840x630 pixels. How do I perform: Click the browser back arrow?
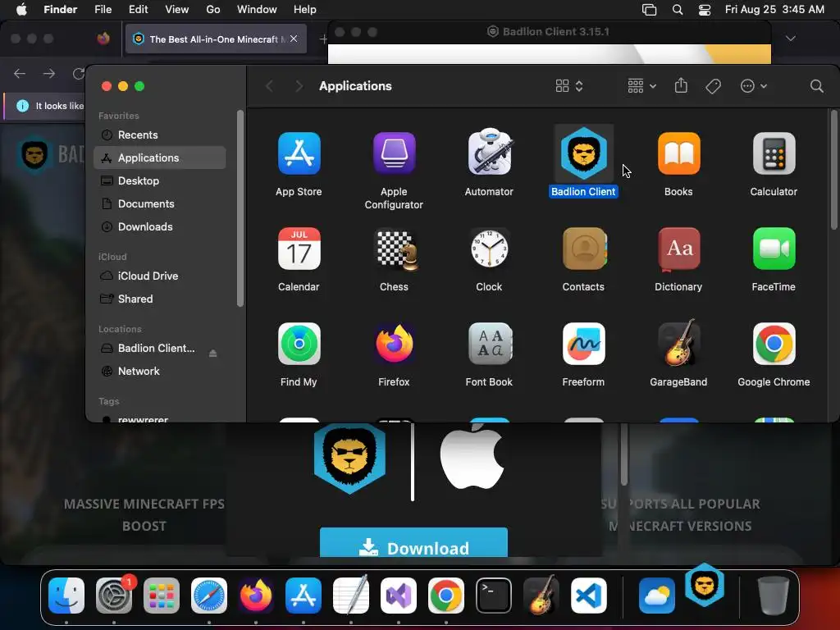pos(20,73)
